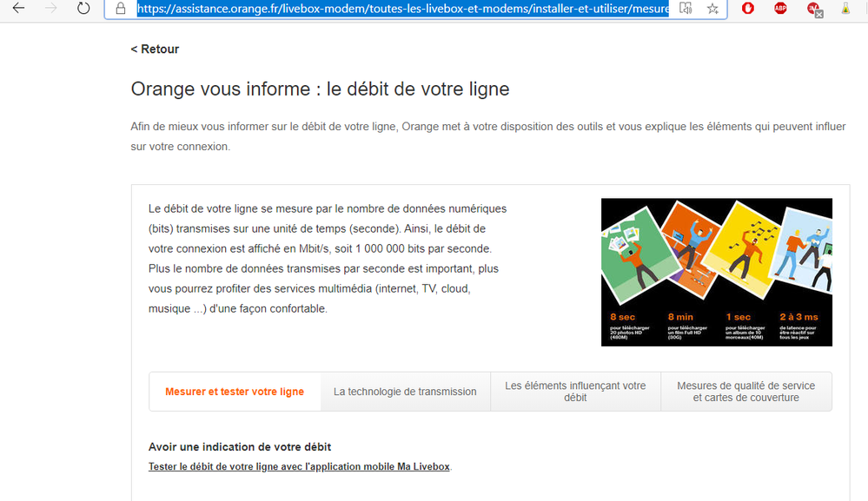868x501 pixels.
Task: Open the Adblock Plus extension
Action: point(780,9)
